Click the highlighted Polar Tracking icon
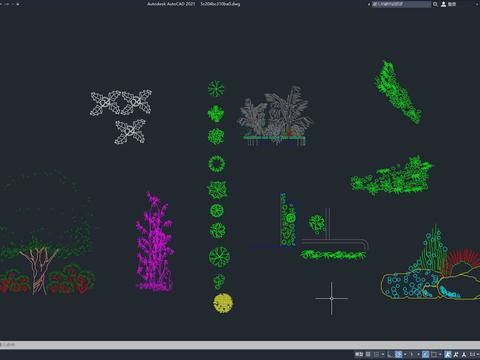This screenshot has width=480, height=360. point(398,354)
